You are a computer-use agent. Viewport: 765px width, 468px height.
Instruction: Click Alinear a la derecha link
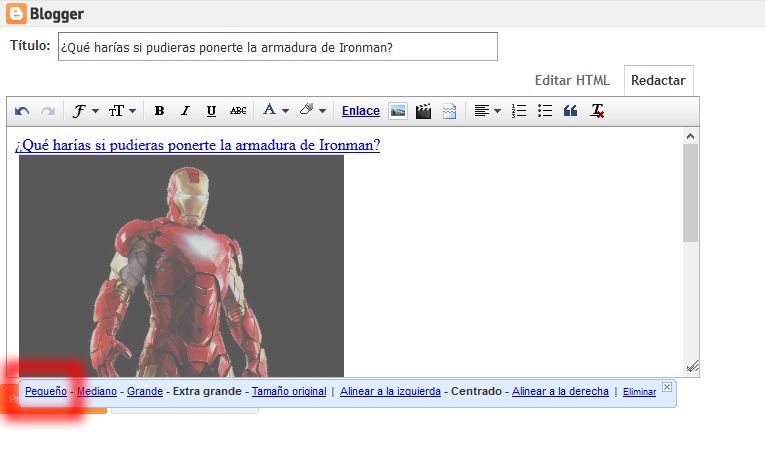(x=560, y=392)
